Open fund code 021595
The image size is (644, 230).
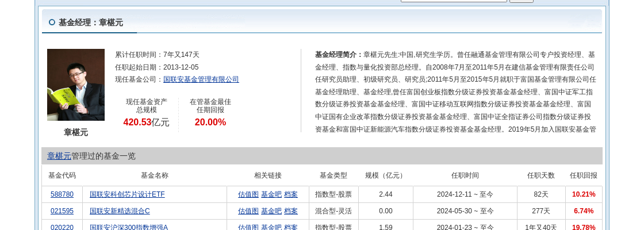[62, 211]
